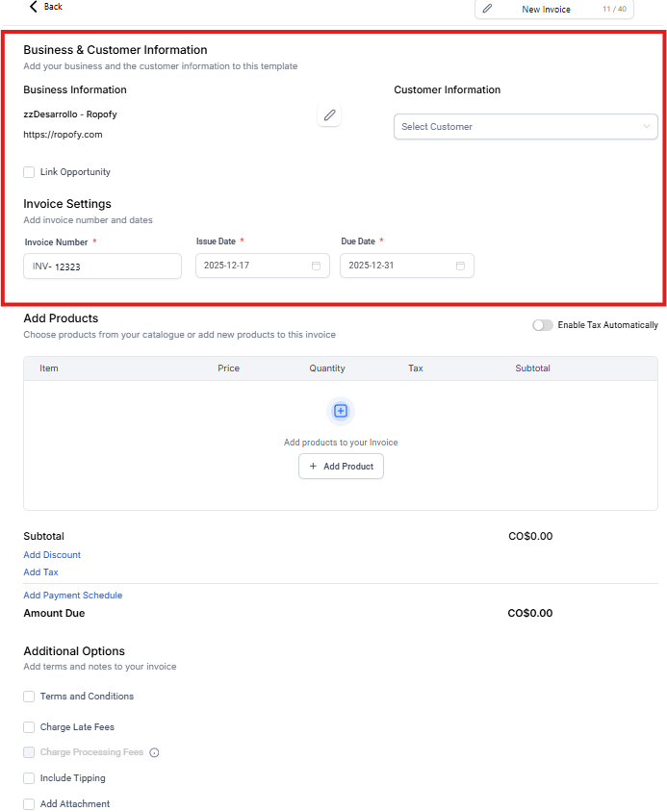Toggle Enable Tax Automatically switch
Image resolution: width=667 pixels, height=812 pixels.
point(543,325)
